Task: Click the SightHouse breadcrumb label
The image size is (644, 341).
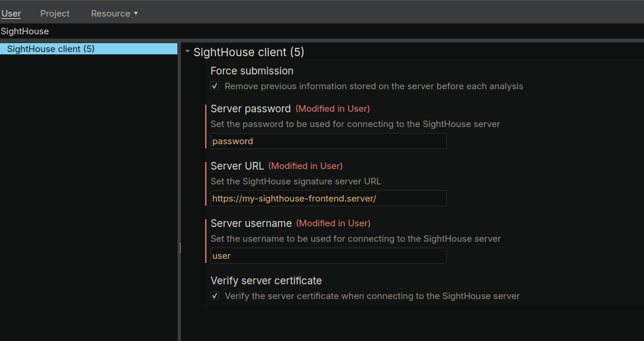Action: tap(25, 31)
